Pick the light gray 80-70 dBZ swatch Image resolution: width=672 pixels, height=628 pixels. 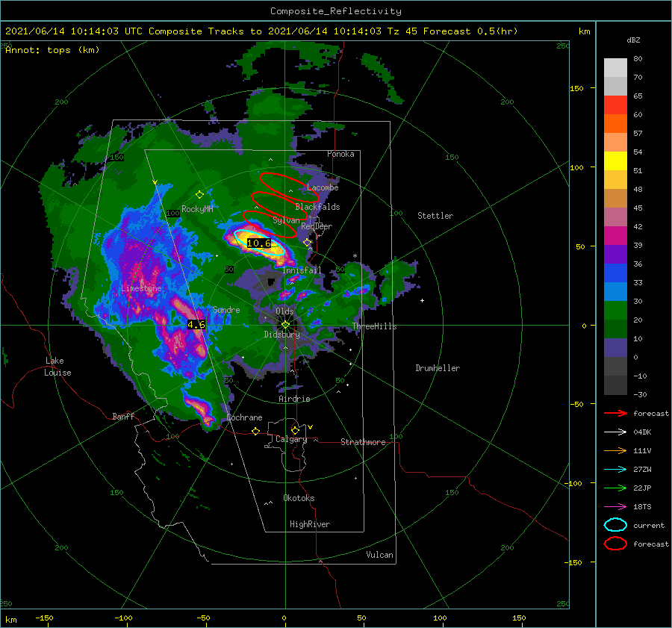tap(615, 68)
